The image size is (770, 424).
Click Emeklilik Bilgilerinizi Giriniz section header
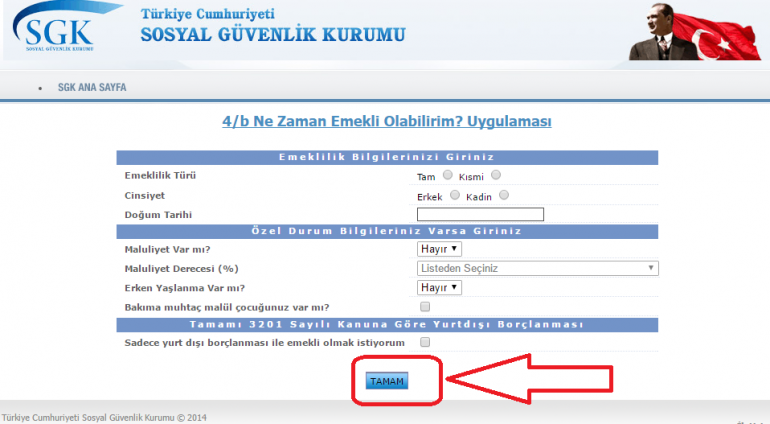pos(387,157)
